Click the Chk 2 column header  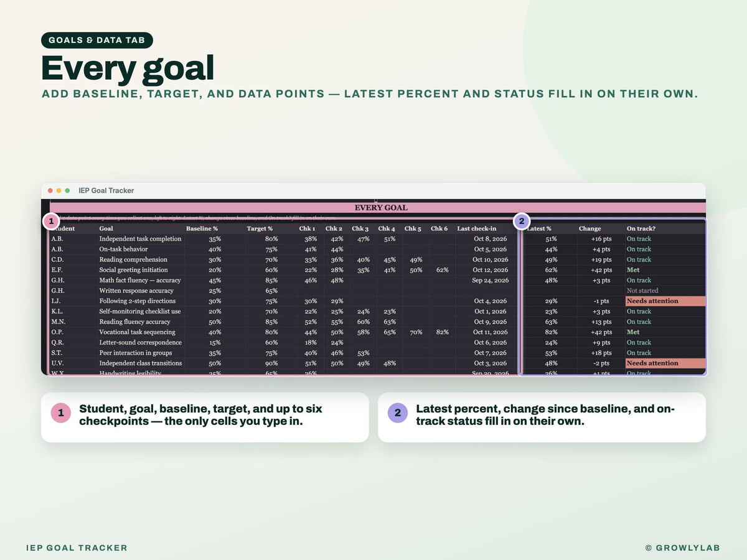[334, 228]
